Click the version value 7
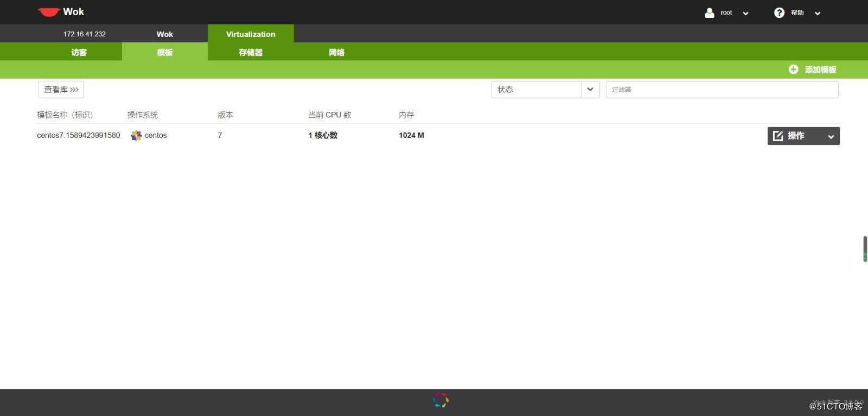868x416 pixels. click(x=220, y=135)
